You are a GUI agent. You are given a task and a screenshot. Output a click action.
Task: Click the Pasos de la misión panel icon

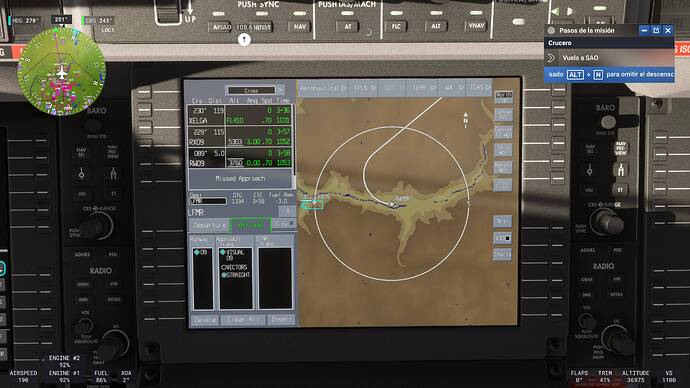click(551, 30)
